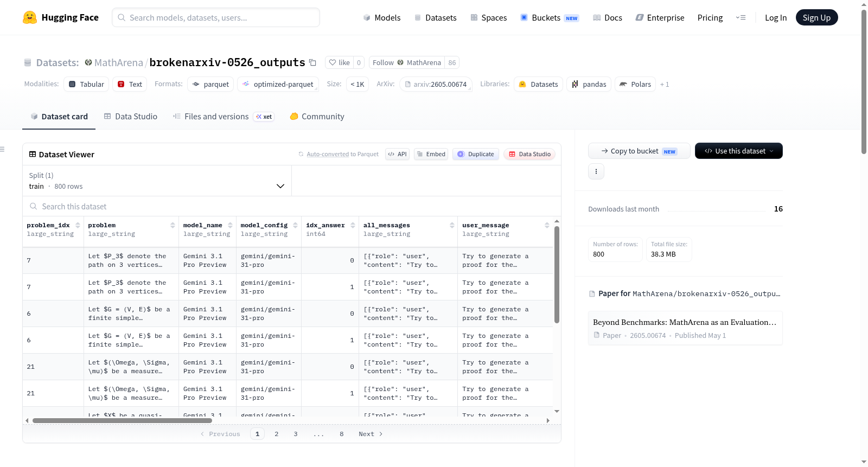Click the Follow MathArena button

click(407, 62)
